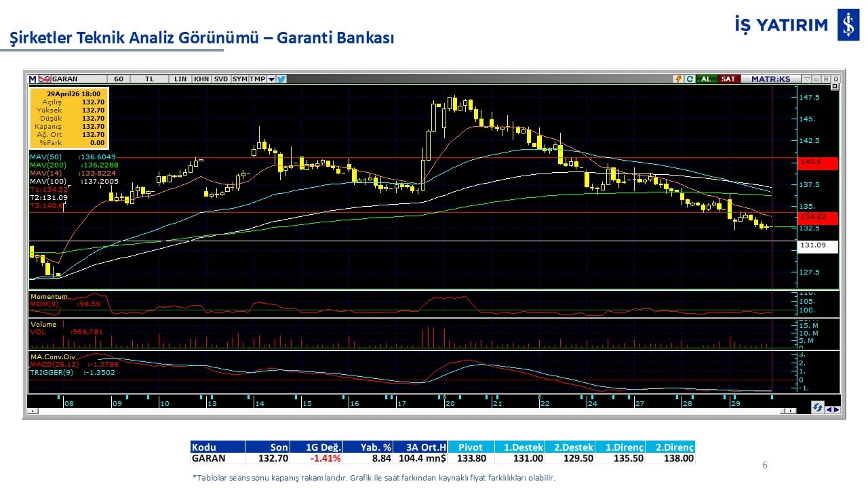
Task: Open the TMP menu item
Action: [x=257, y=79]
